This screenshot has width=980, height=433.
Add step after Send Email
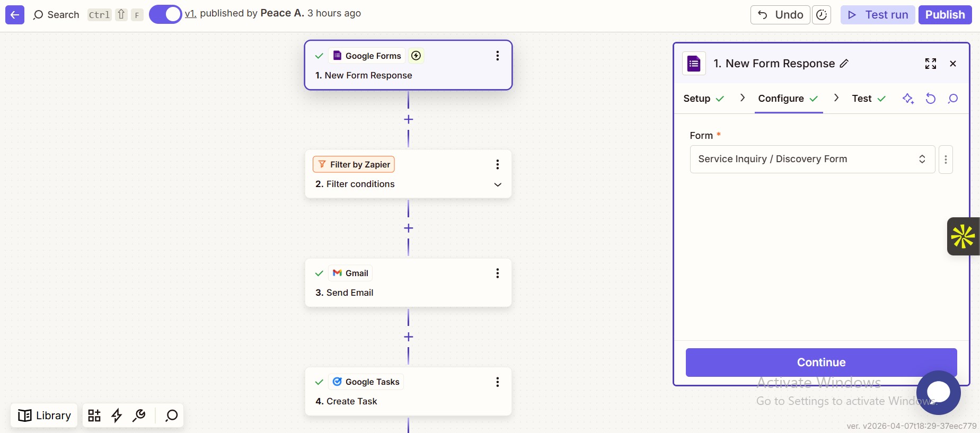[408, 337]
